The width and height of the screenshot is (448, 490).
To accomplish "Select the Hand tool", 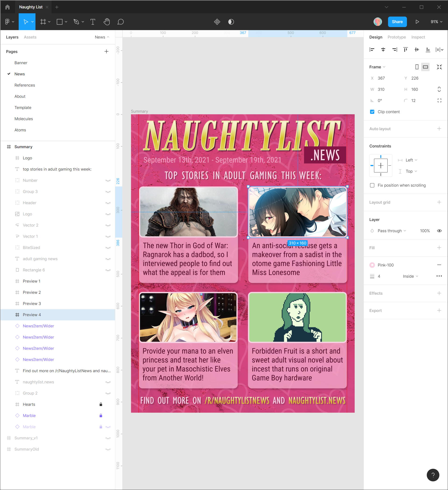I will pos(106,22).
